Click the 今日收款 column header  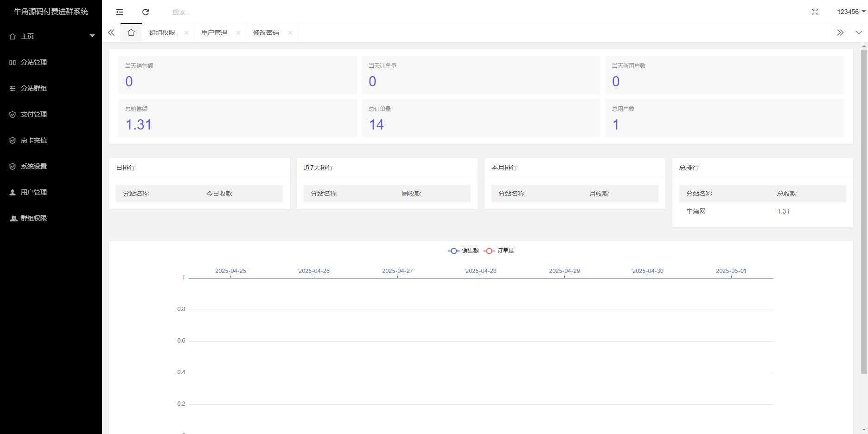(219, 194)
